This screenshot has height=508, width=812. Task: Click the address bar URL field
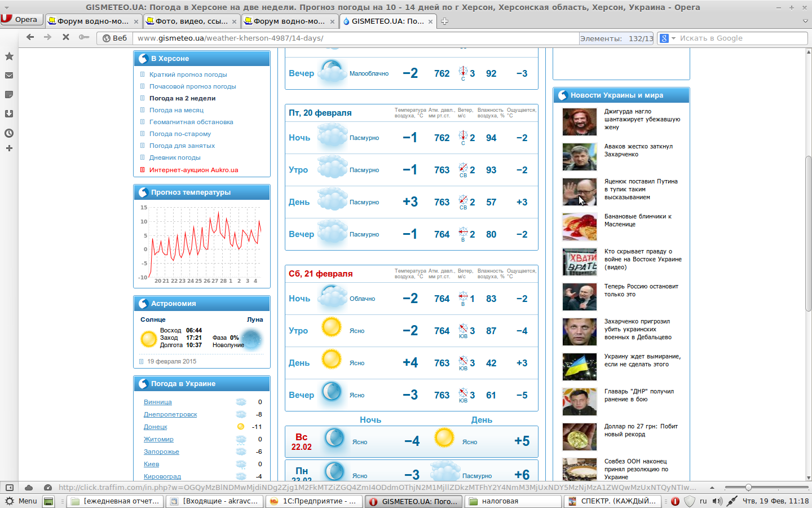click(x=355, y=38)
